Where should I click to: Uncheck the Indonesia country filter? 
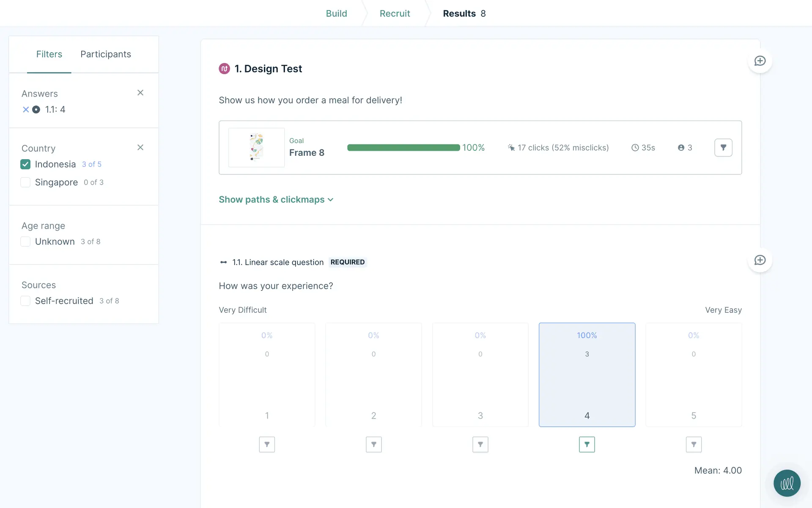tap(25, 164)
